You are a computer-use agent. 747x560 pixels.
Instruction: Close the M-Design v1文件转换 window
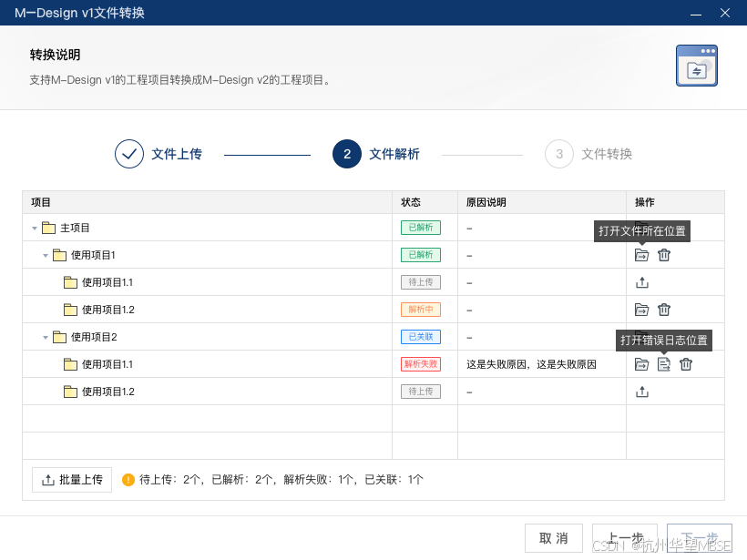[x=725, y=13]
